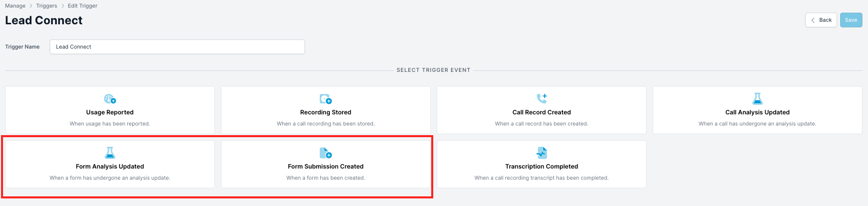
Task: Click the Recording Stored icon
Action: [326, 99]
